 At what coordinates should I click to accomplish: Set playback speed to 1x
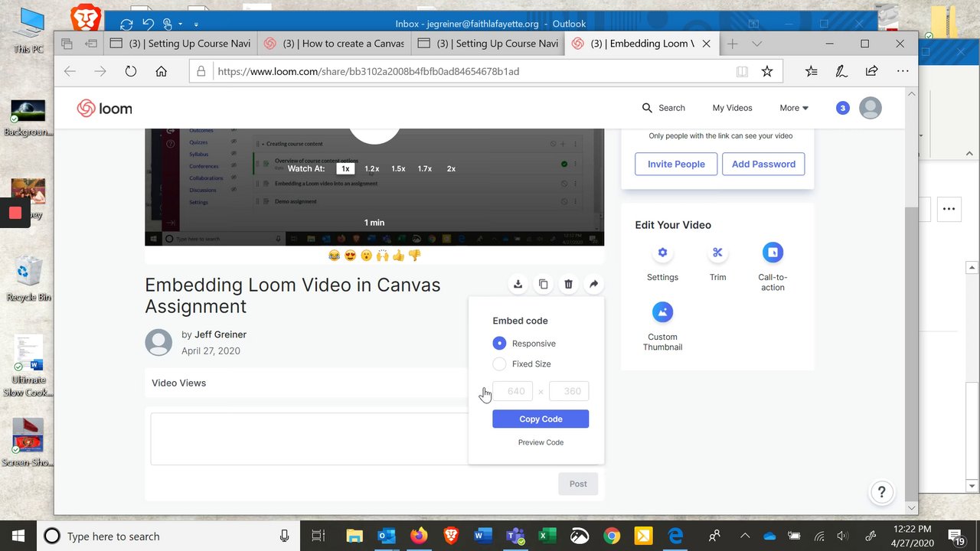tap(345, 168)
